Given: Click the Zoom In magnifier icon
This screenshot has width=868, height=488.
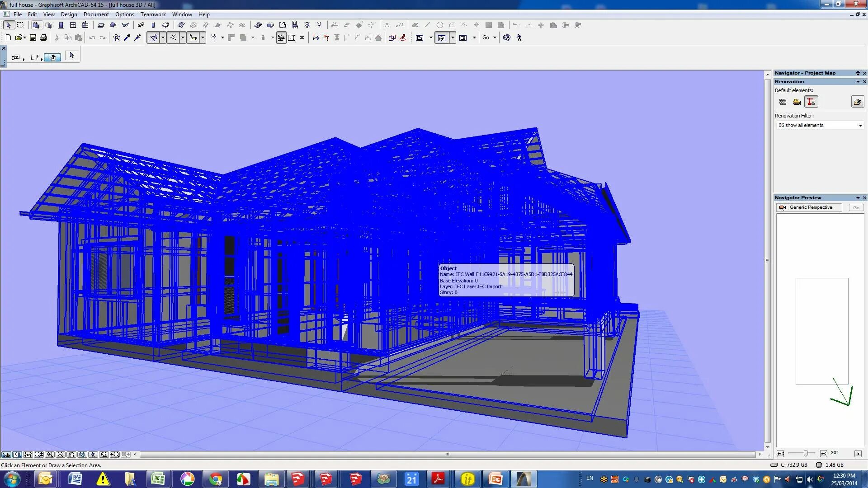Looking at the screenshot, I should [x=50, y=455].
